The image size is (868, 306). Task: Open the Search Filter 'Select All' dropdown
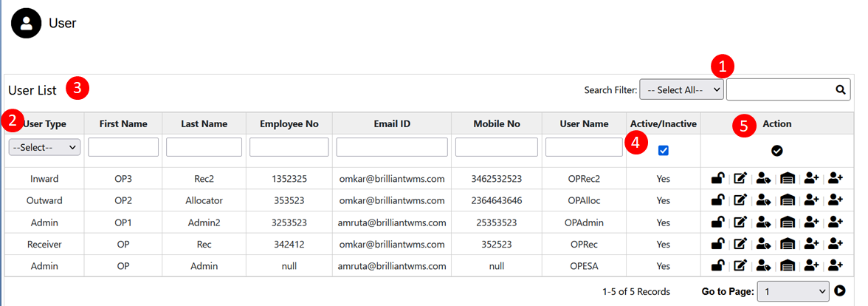pos(681,89)
